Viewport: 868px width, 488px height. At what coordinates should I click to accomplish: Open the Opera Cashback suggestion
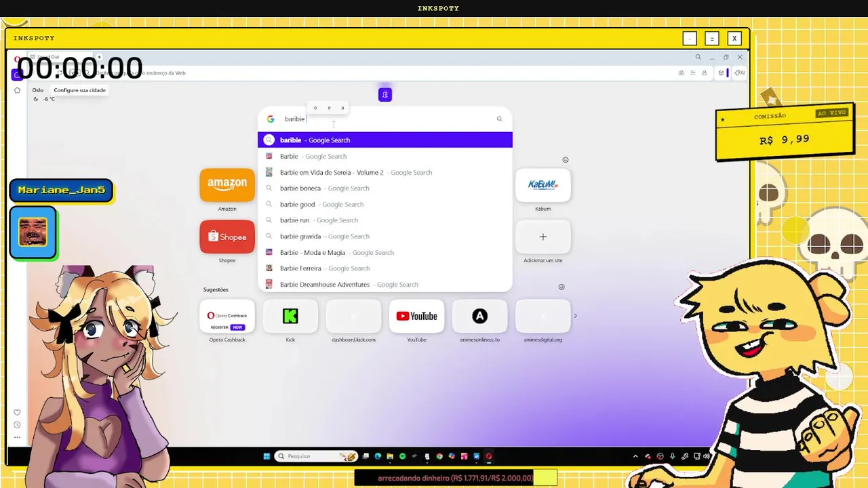[x=227, y=316]
